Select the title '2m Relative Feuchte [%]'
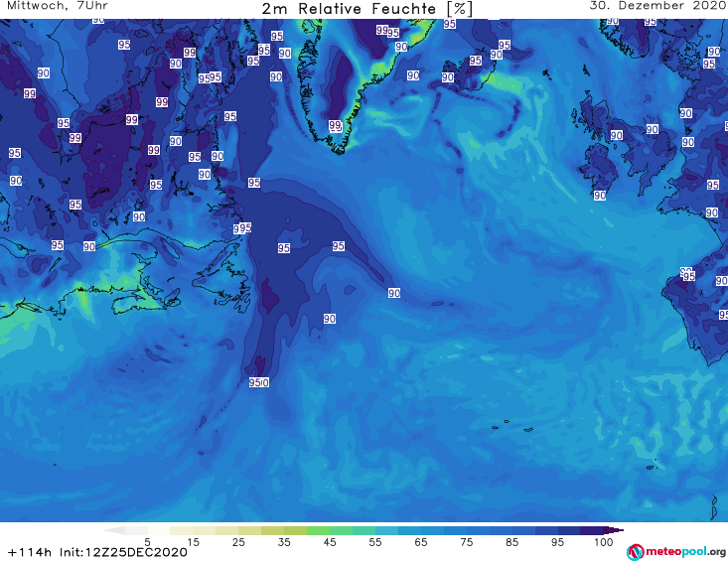 366,9
